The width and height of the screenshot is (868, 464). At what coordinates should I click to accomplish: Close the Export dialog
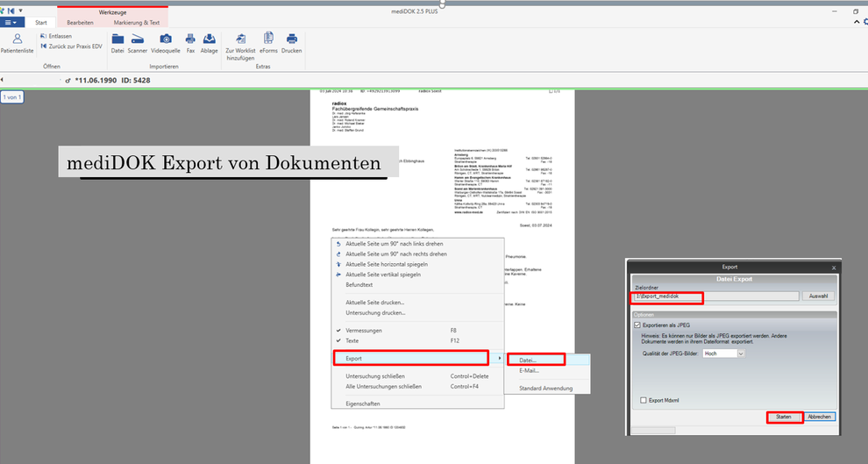pos(834,268)
